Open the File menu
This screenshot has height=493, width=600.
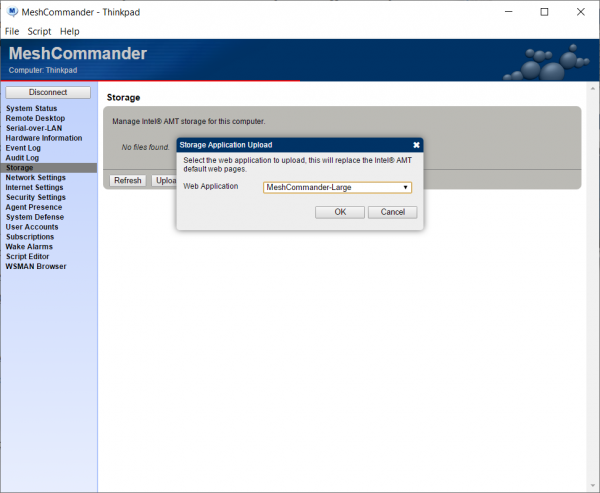click(12, 31)
